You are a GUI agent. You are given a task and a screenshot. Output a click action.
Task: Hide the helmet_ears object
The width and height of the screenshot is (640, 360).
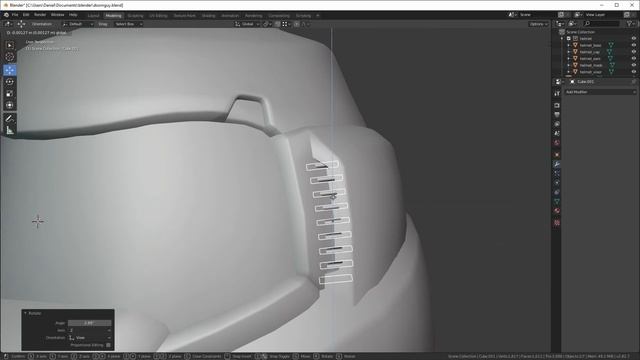(x=633, y=58)
